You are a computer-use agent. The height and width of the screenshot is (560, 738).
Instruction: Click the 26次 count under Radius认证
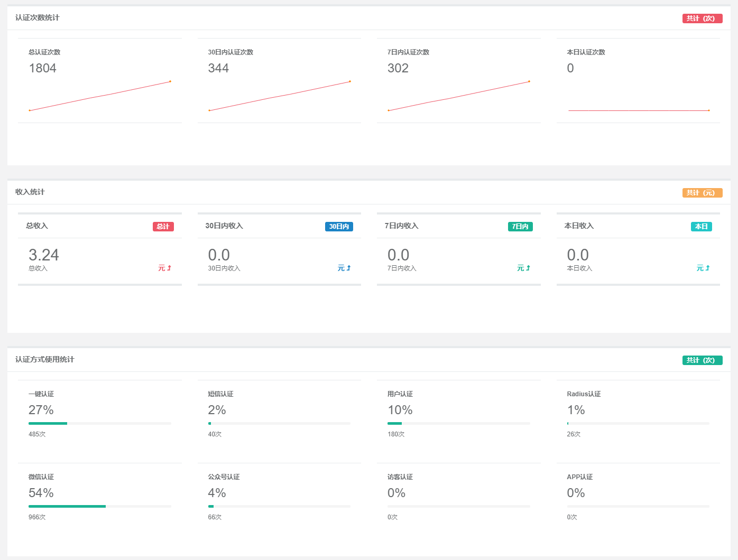574,434
